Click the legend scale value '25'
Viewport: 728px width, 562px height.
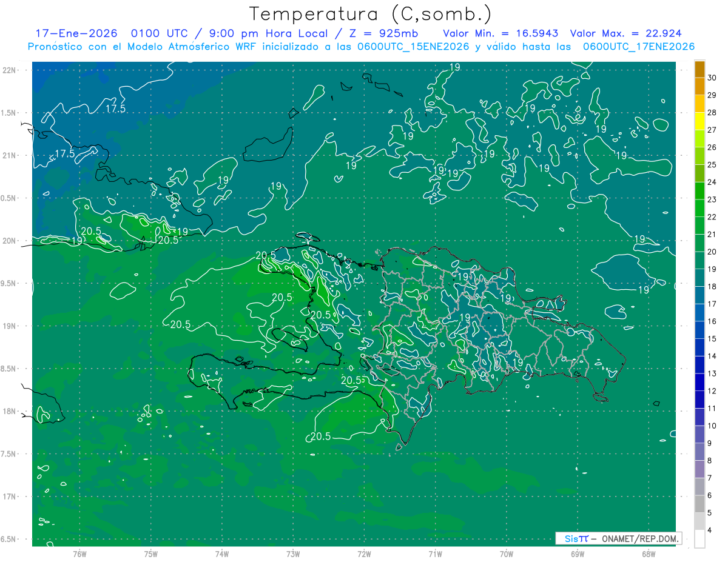tap(712, 165)
